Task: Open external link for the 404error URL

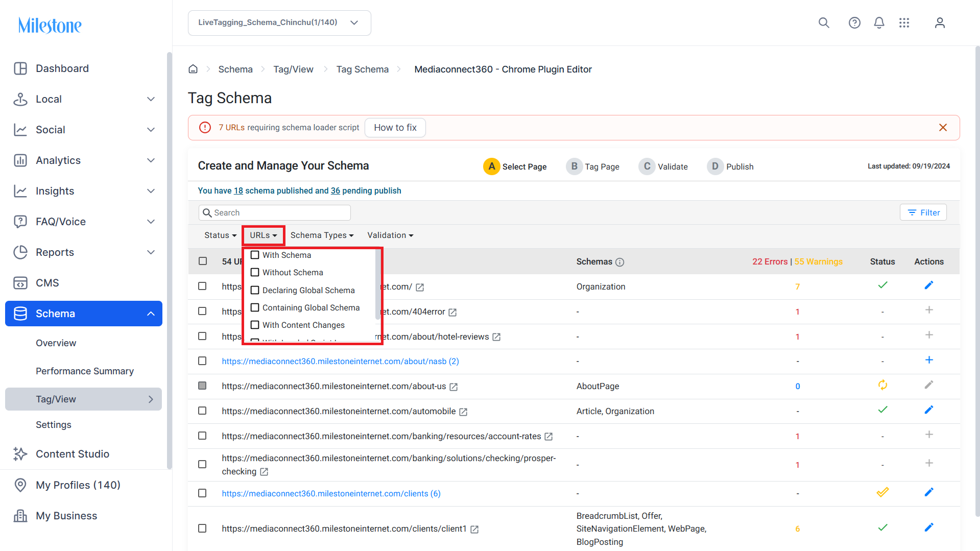Action: pyautogui.click(x=452, y=312)
